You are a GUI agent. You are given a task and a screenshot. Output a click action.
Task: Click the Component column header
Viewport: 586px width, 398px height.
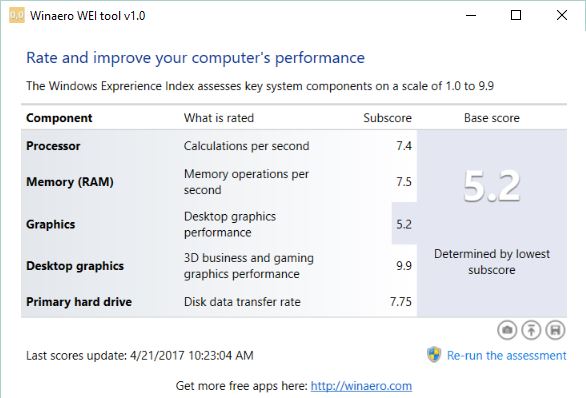tap(59, 118)
